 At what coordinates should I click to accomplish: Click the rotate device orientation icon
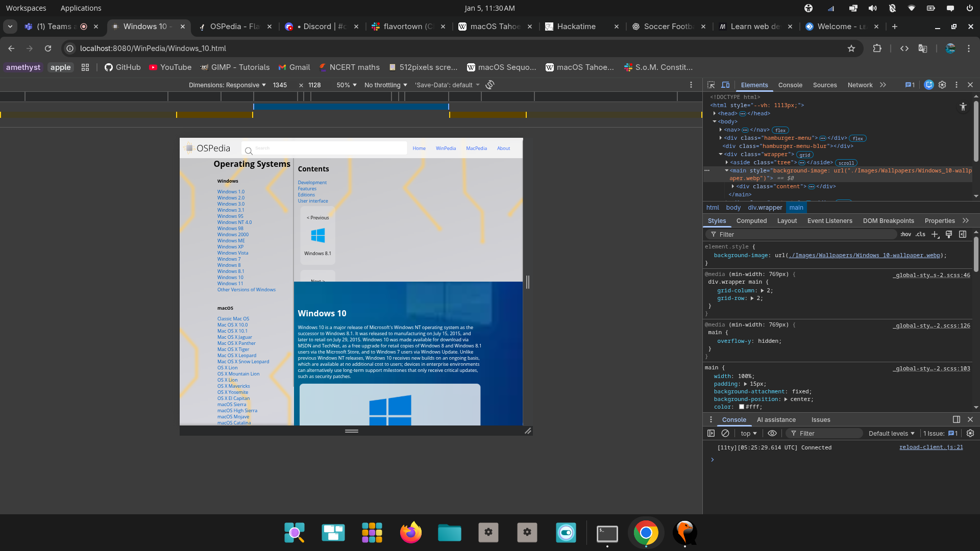(490, 85)
